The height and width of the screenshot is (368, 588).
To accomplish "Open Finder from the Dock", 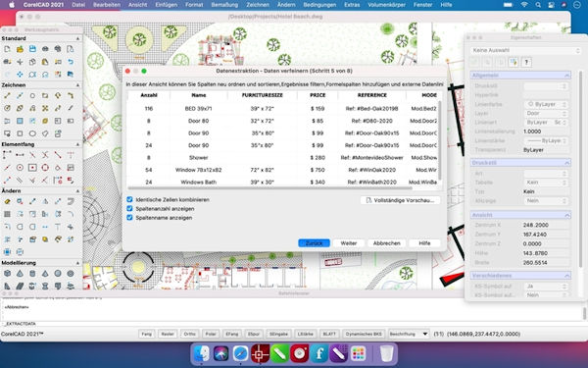I will click(201, 353).
